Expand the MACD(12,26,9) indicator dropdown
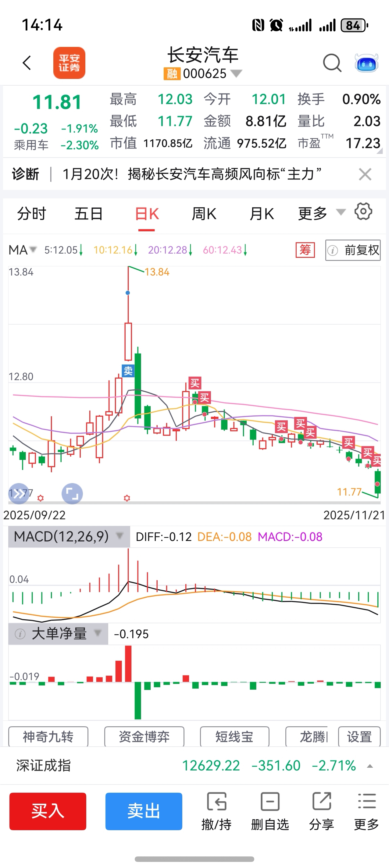Image resolution: width=389 pixels, height=868 pixels. coord(69,536)
